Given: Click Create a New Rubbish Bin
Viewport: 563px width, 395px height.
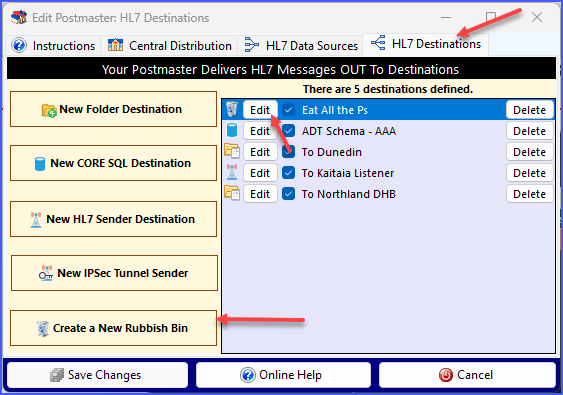Looking at the screenshot, I should (113, 328).
